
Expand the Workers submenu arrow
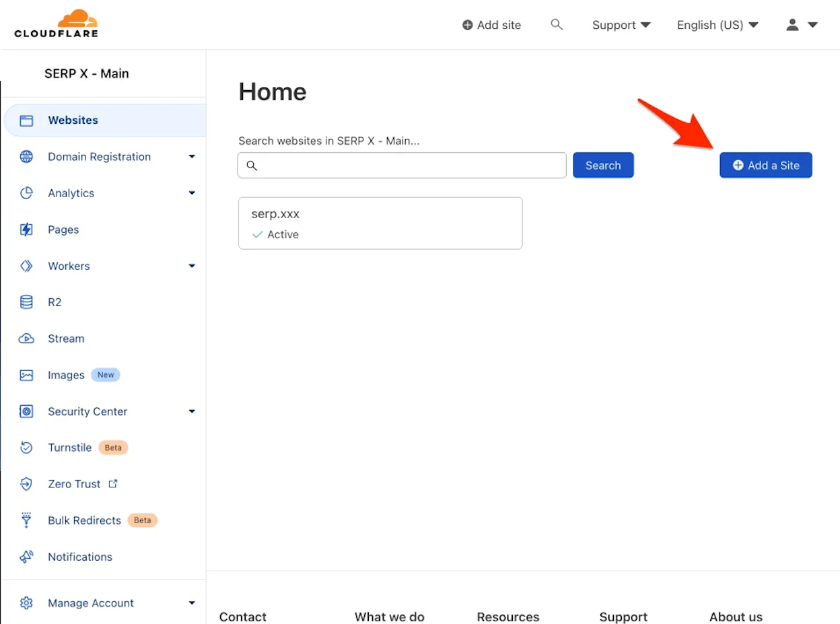192,266
